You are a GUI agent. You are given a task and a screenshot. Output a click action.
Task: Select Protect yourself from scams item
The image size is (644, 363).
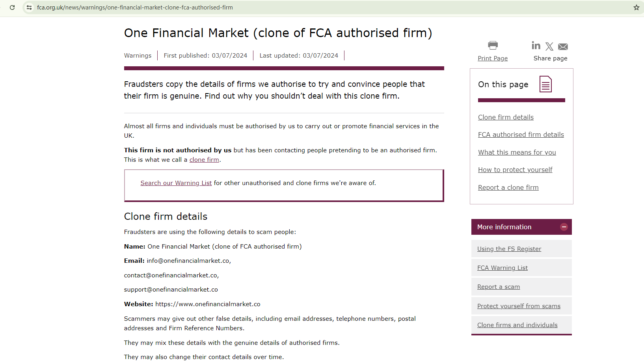click(x=519, y=306)
